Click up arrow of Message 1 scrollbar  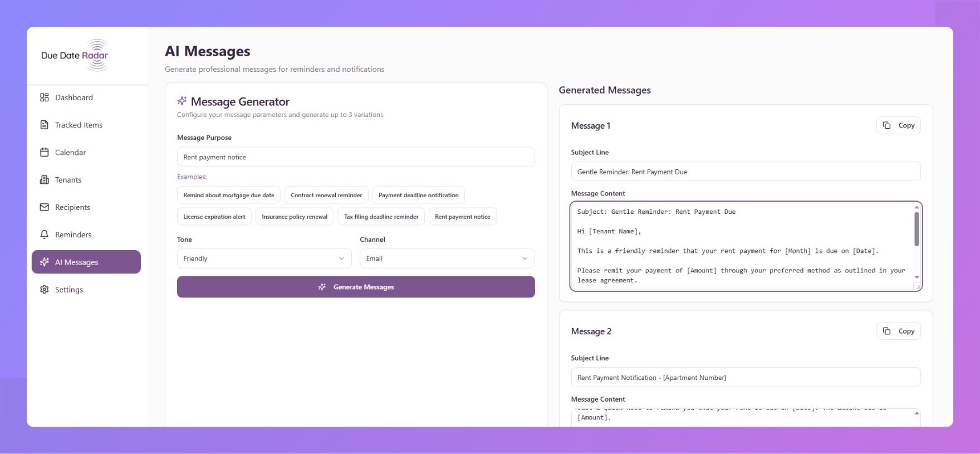(x=917, y=207)
